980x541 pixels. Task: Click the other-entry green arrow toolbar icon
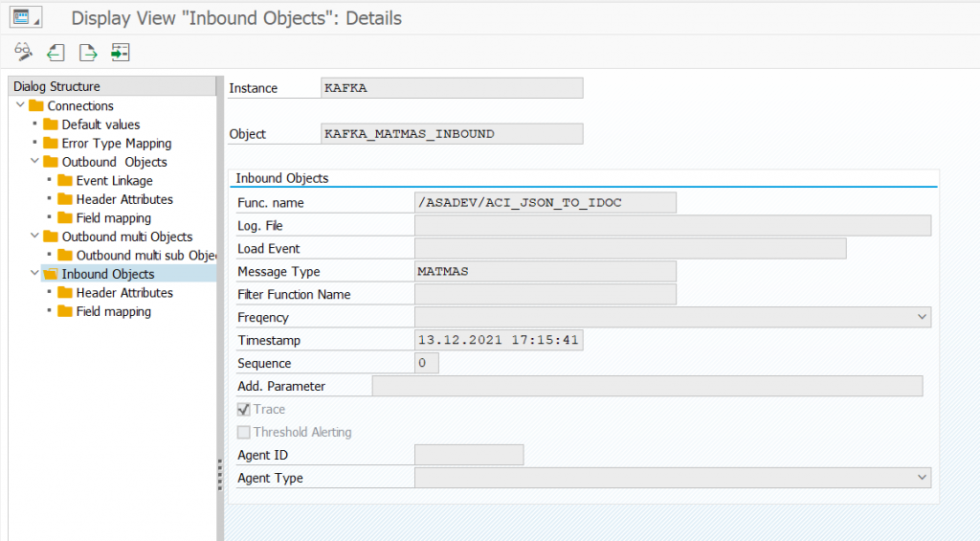(120, 52)
